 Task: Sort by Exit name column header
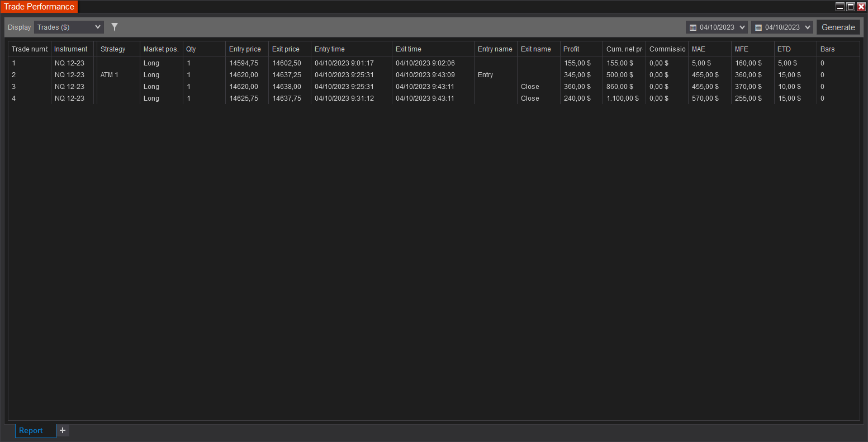point(538,49)
